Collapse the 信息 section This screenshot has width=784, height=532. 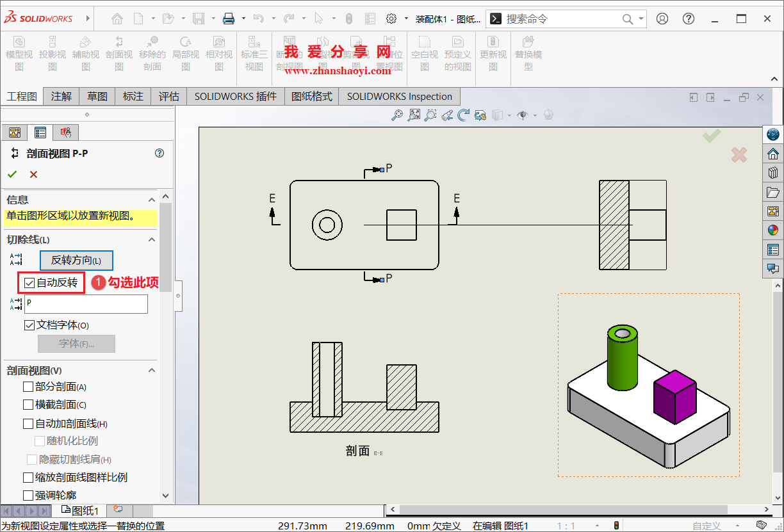(152, 200)
